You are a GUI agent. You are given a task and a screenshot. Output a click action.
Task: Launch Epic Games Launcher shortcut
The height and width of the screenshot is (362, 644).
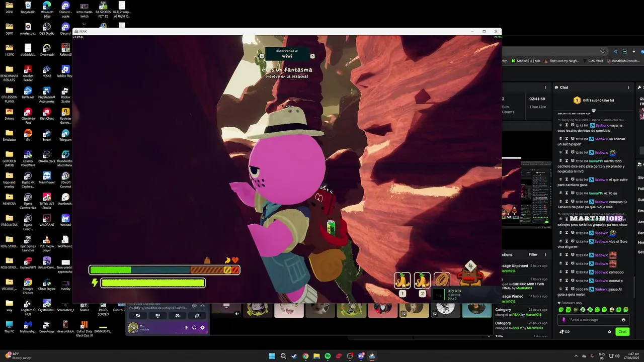[x=28, y=243]
